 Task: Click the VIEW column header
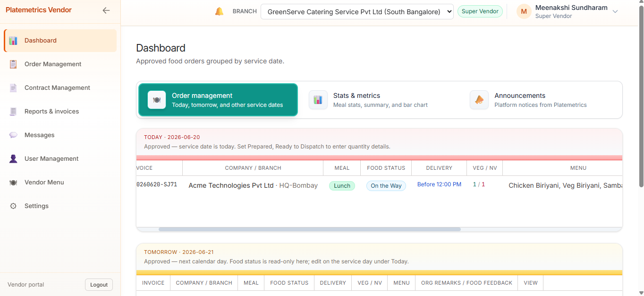point(531,283)
